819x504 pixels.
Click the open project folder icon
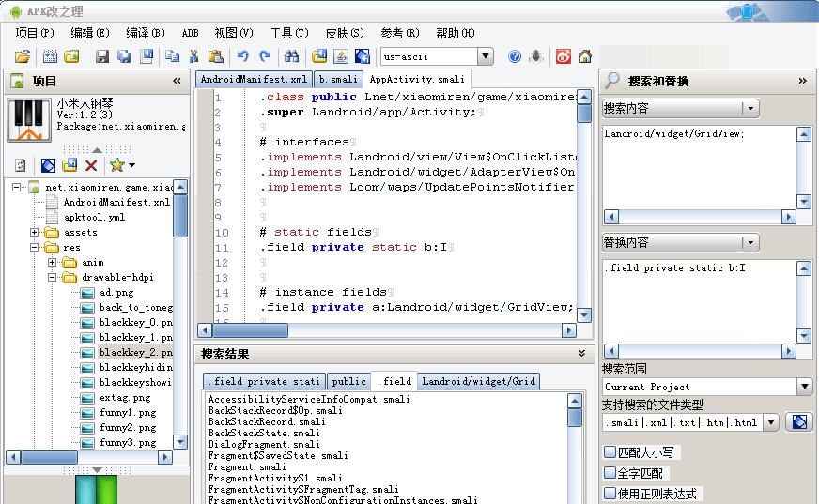point(23,56)
